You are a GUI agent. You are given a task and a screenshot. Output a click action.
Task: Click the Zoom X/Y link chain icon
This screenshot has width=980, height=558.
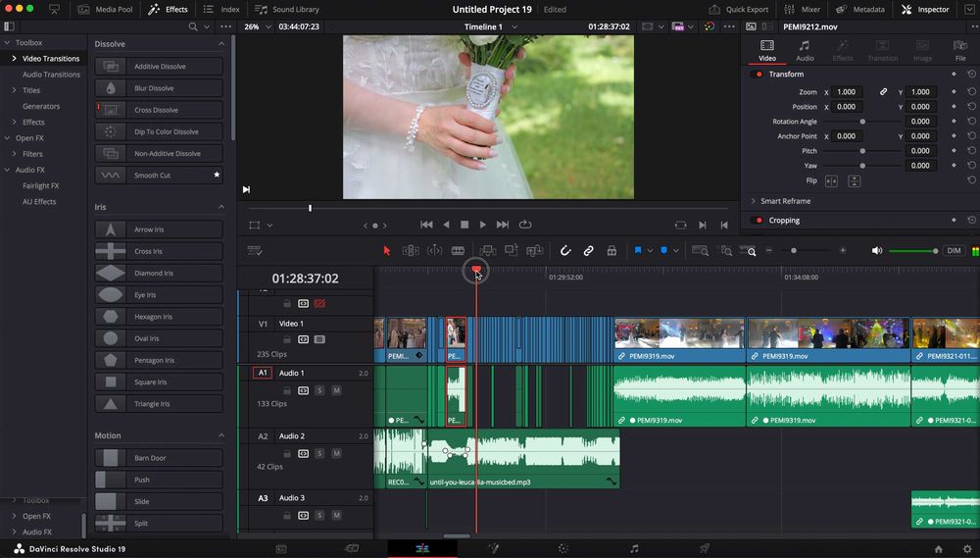tap(883, 92)
